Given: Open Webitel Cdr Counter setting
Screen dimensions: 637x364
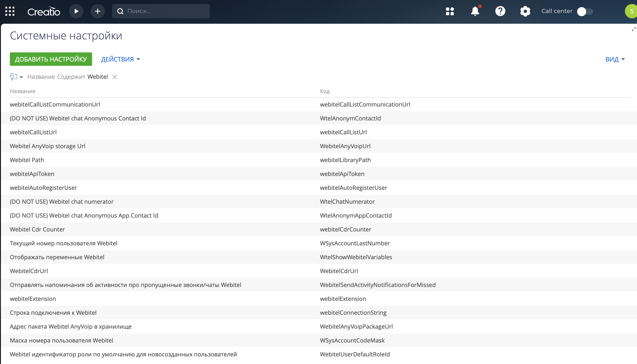Looking at the screenshot, I should (x=37, y=229).
